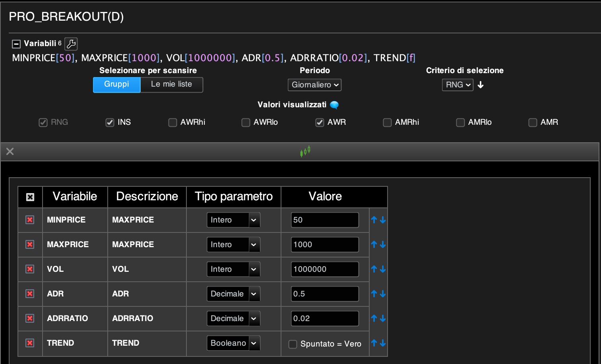Delete the MINPRICE variable row
This screenshot has height=364, width=601.
30,220
